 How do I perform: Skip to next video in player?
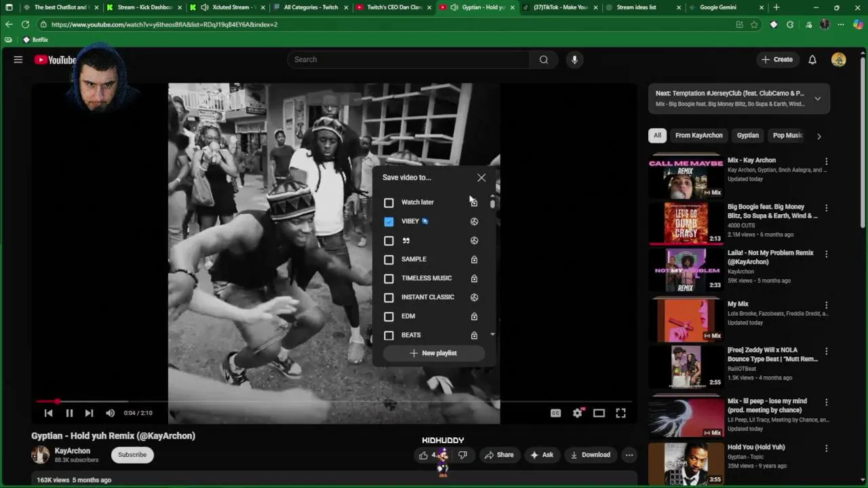pos(89,413)
